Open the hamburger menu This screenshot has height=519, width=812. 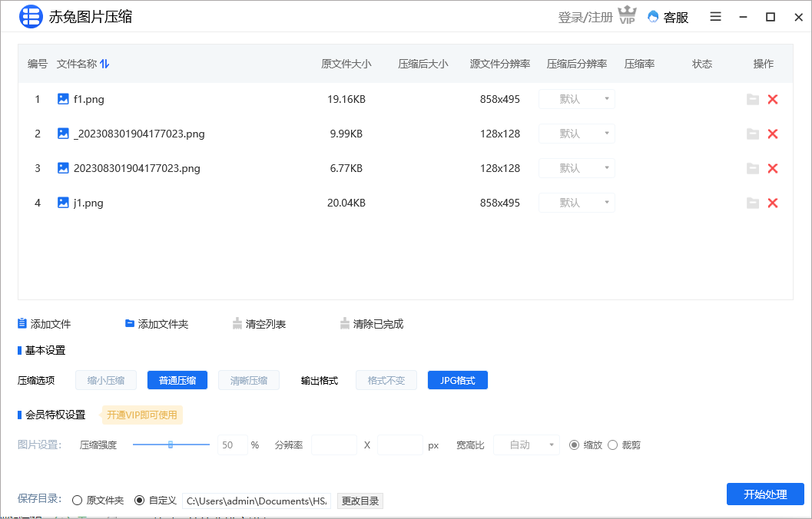[x=715, y=17]
